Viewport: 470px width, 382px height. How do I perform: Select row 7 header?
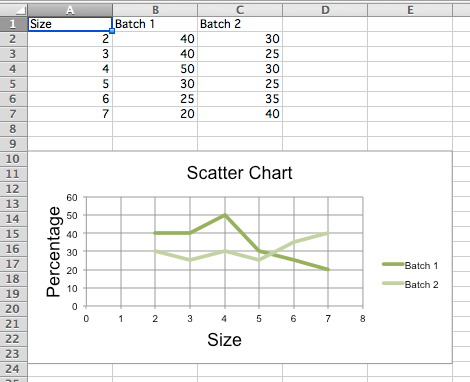coord(13,114)
